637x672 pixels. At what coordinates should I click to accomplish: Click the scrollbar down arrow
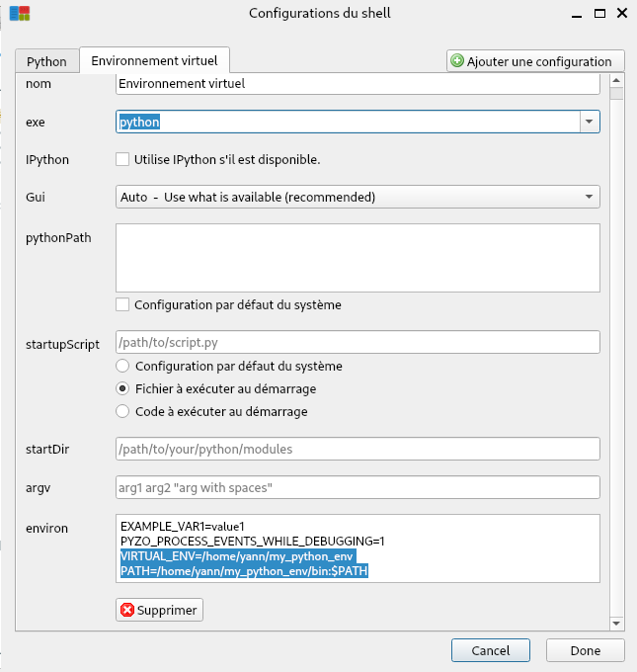pyautogui.click(x=616, y=624)
